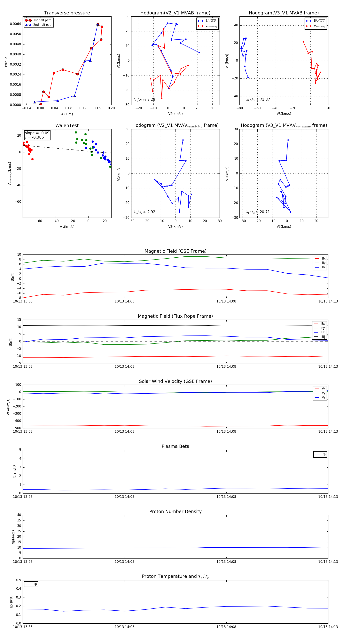Click 'V3(km/s)' x-axis label of V3_V1 MVAB hodogram
The height and width of the screenshot is (644, 351).
[x=284, y=114]
